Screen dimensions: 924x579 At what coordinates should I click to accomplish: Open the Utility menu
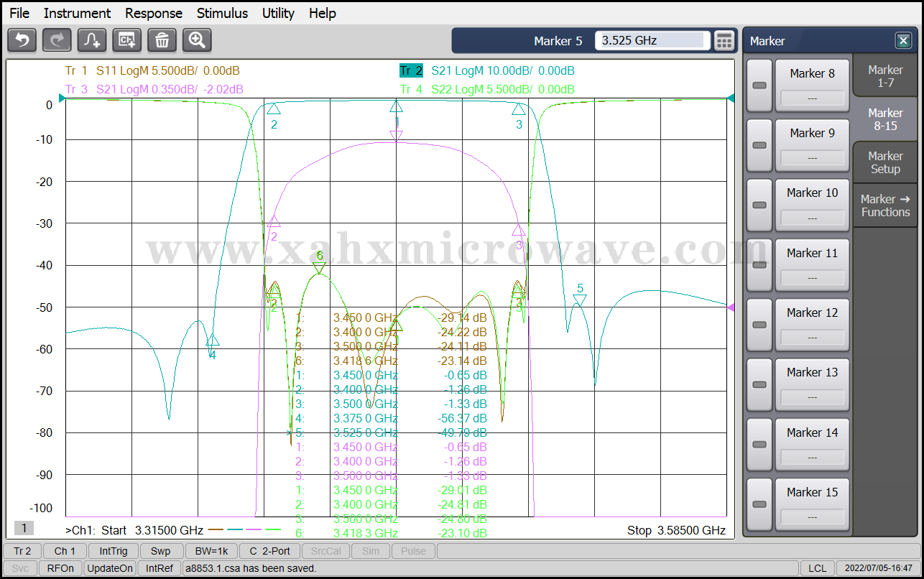278,13
